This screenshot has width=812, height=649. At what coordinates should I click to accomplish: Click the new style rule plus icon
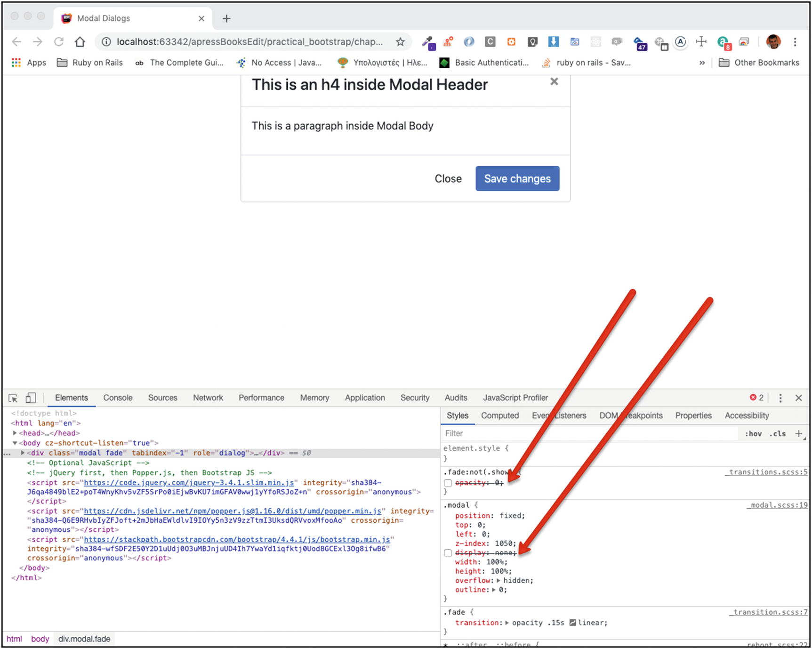798,434
